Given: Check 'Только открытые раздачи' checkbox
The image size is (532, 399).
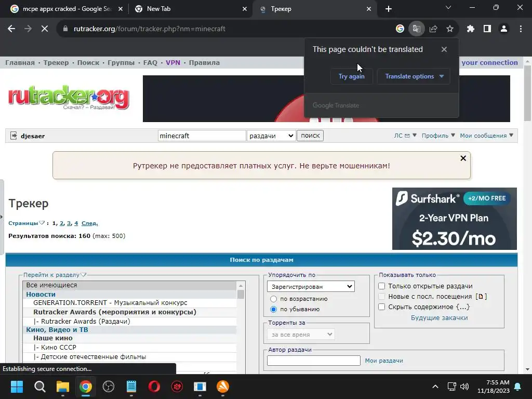Looking at the screenshot, I should [x=382, y=286].
